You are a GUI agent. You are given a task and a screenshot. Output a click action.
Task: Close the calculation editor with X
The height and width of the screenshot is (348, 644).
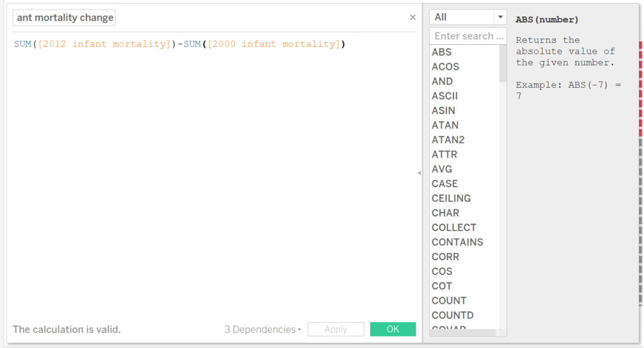pyautogui.click(x=413, y=18)
